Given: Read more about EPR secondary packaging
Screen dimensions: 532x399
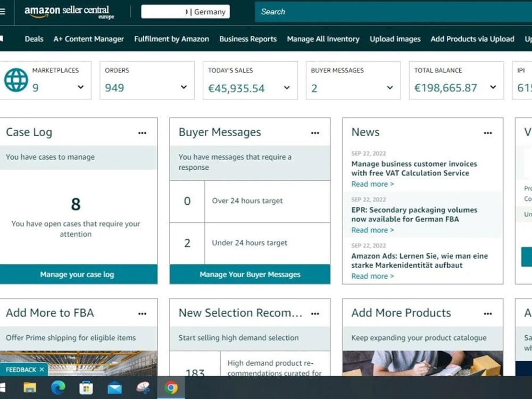Looking at the screenshot, I should click(x=372, y=230).
